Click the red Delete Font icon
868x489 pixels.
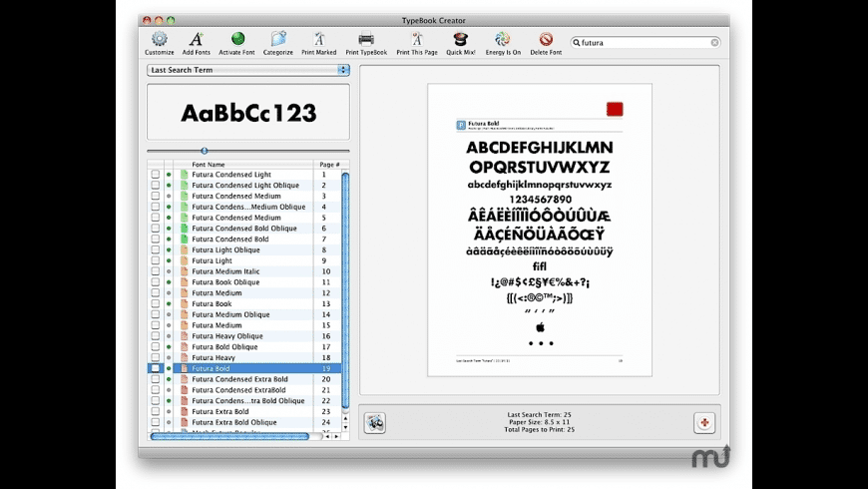546,40
